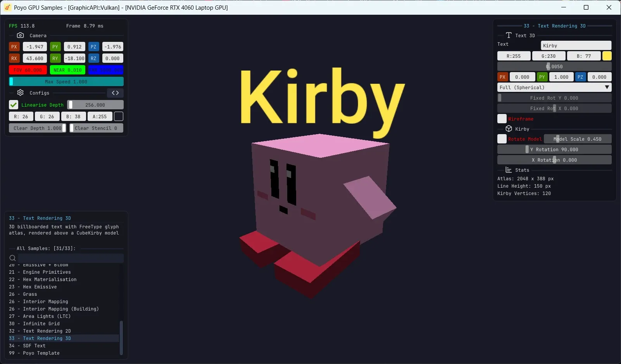Click the Poyo app icon in title bar
The image size is (621, 364).
pyautogui.click(x=7, y=7)
